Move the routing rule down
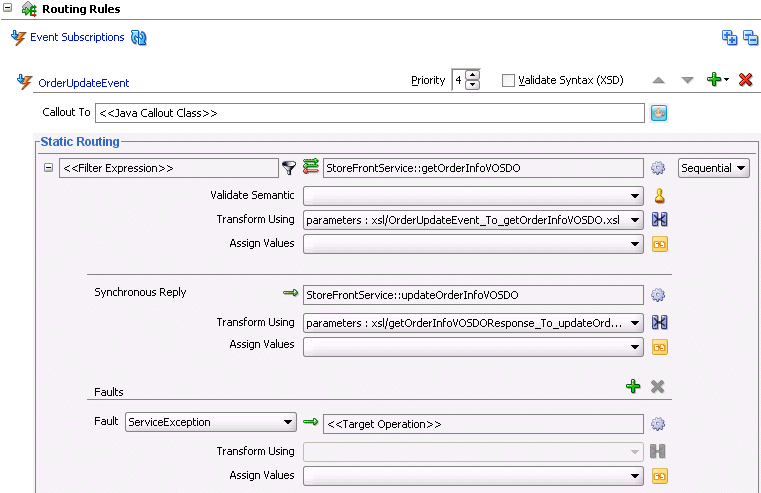 click(x=687, y=80)
